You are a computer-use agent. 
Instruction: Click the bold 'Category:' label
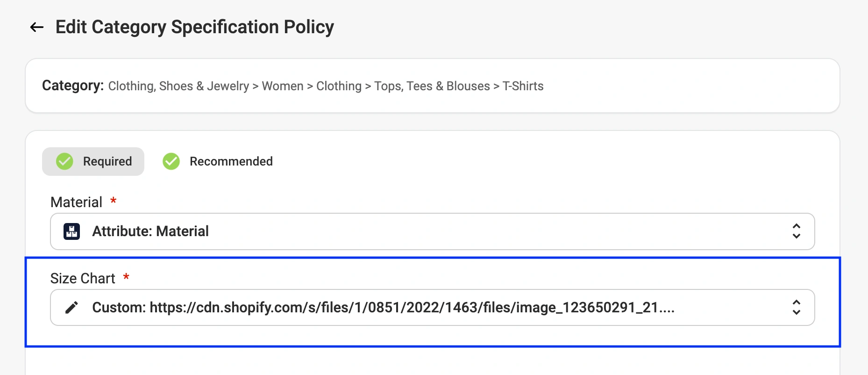click(73, 86)
